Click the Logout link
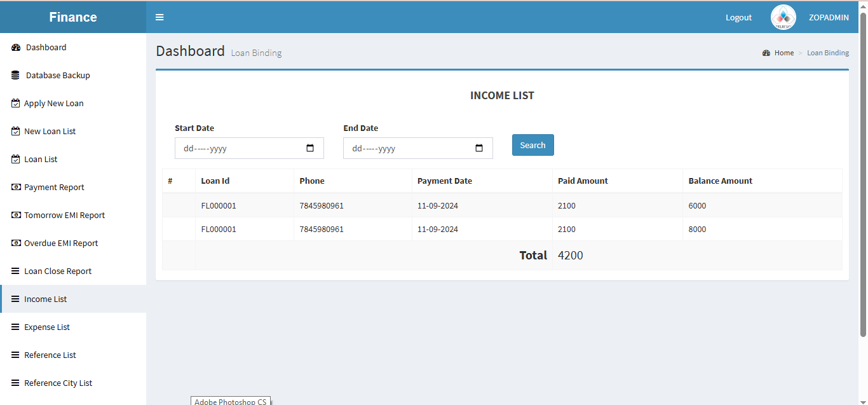 pyautogui.click(x=738, y=18)
